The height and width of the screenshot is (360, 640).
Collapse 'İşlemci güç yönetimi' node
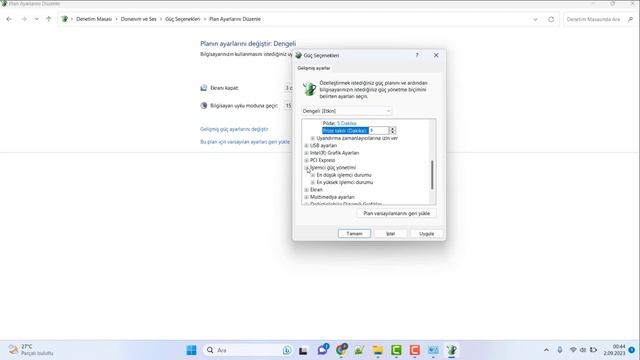(307, 168)
